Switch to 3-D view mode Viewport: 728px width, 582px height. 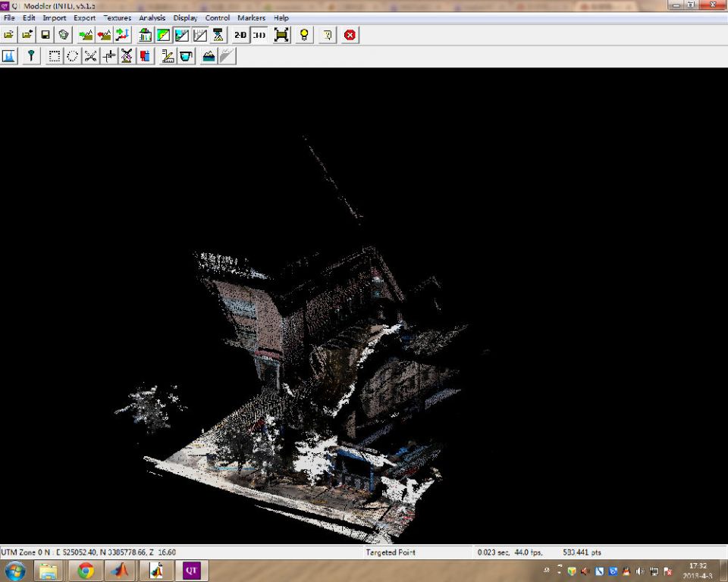(259, 35)
